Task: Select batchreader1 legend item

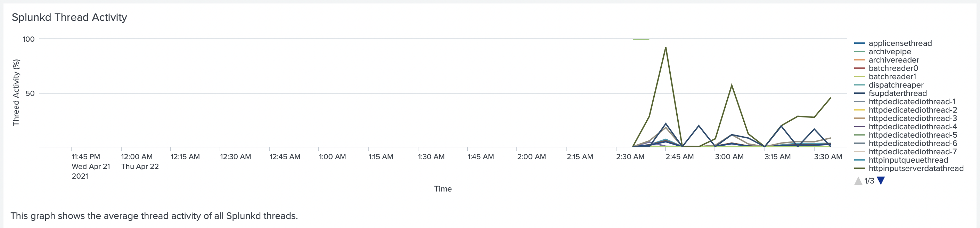Action: tap(892, 77)
